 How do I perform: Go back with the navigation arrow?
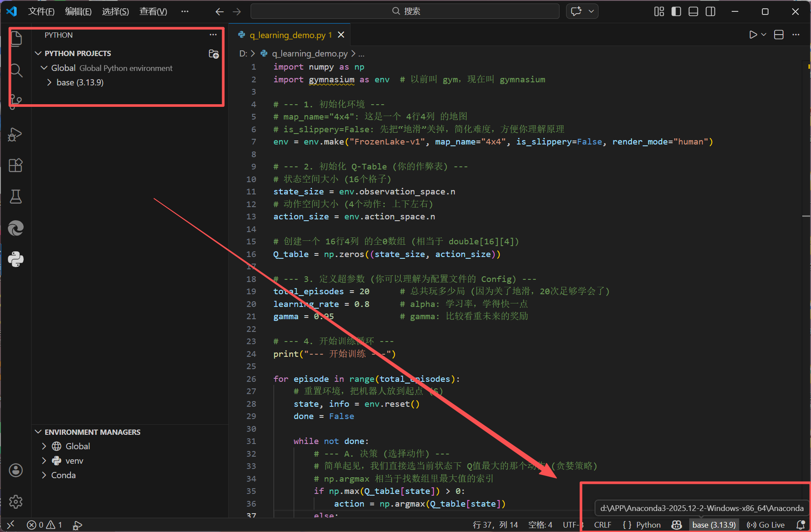pyautogui.click(x=220, y=11)
